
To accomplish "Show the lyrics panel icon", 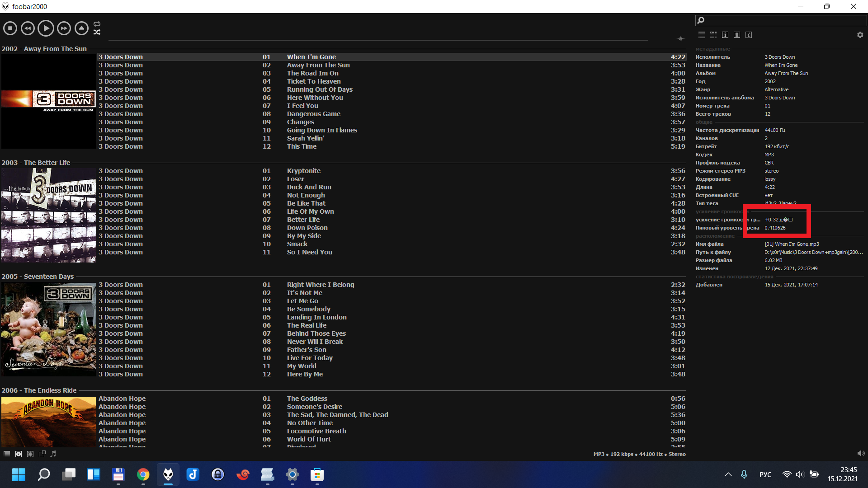I will [749, 35].
